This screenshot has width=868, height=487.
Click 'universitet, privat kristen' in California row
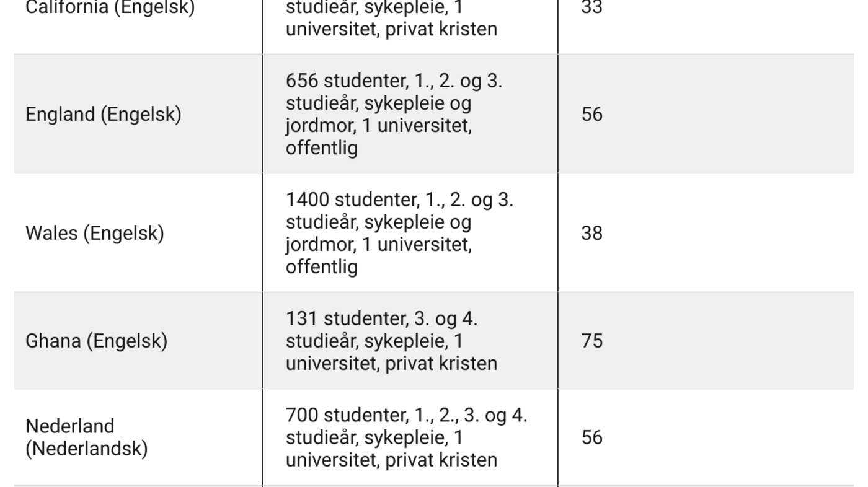[x=391, y=29]
